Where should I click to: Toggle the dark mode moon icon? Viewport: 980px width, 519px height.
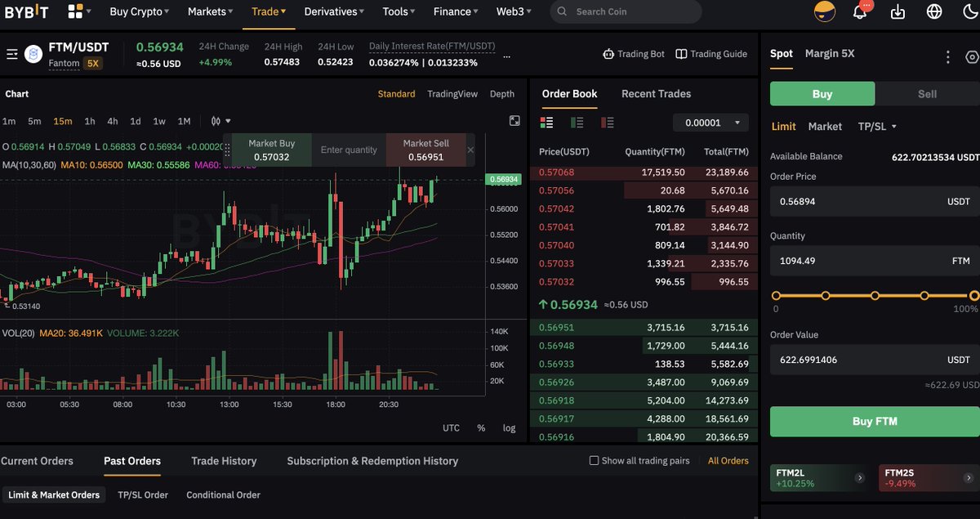point(971,11)
